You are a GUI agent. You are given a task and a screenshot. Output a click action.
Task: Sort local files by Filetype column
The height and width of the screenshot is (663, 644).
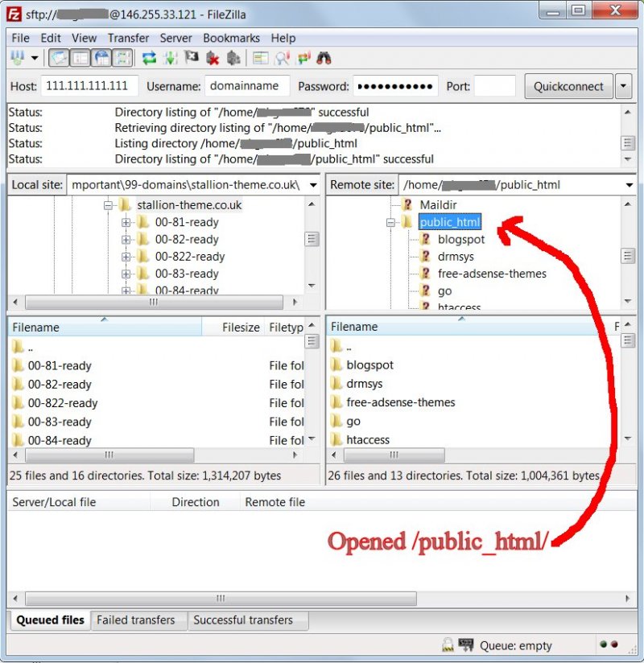pos(284,327)
